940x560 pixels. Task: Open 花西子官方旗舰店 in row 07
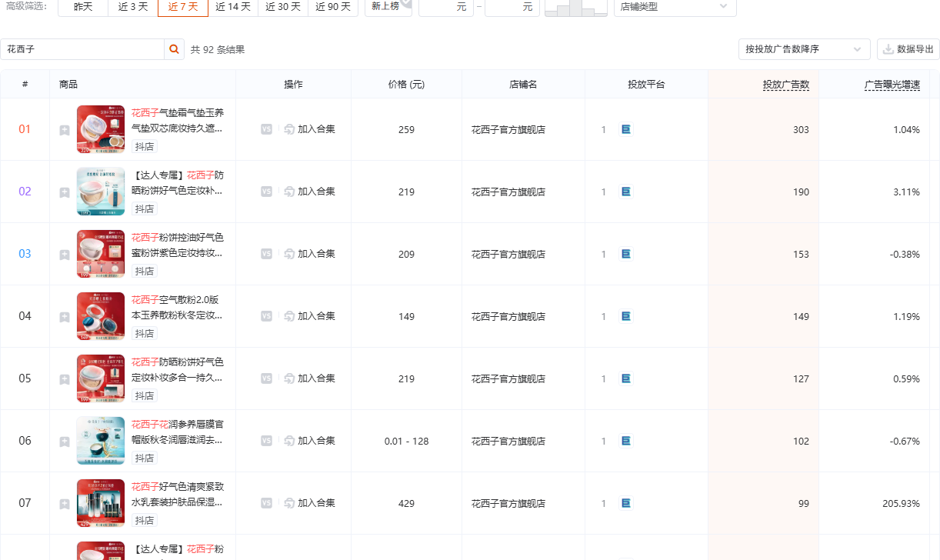(508, 504)
